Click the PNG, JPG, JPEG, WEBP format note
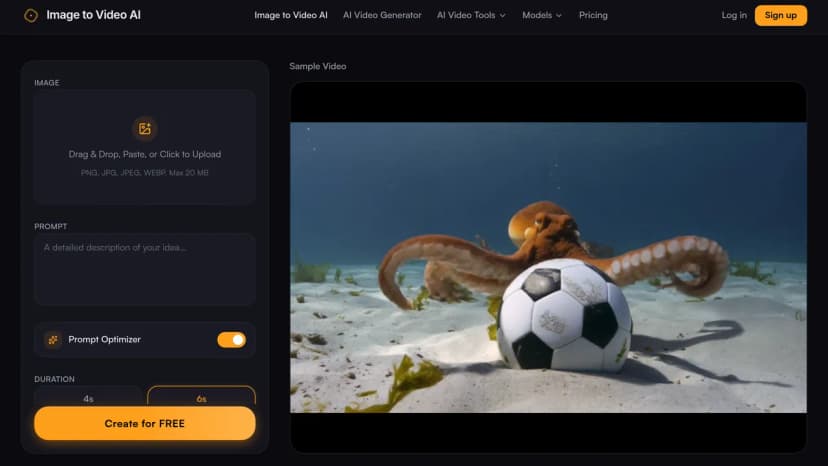This screenshot has width=828, height=466. [145, 173]
